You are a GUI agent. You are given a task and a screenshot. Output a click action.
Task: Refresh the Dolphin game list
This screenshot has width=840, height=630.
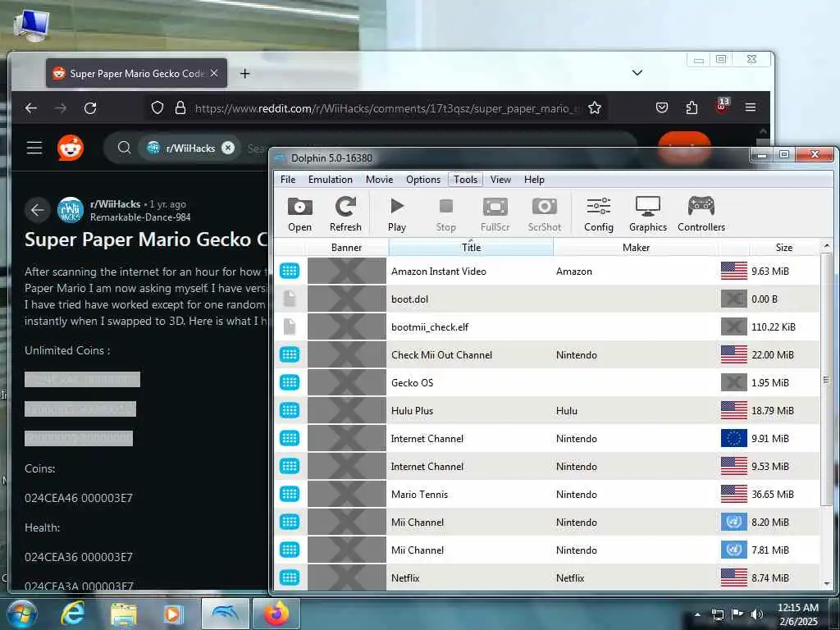point(345,213)
